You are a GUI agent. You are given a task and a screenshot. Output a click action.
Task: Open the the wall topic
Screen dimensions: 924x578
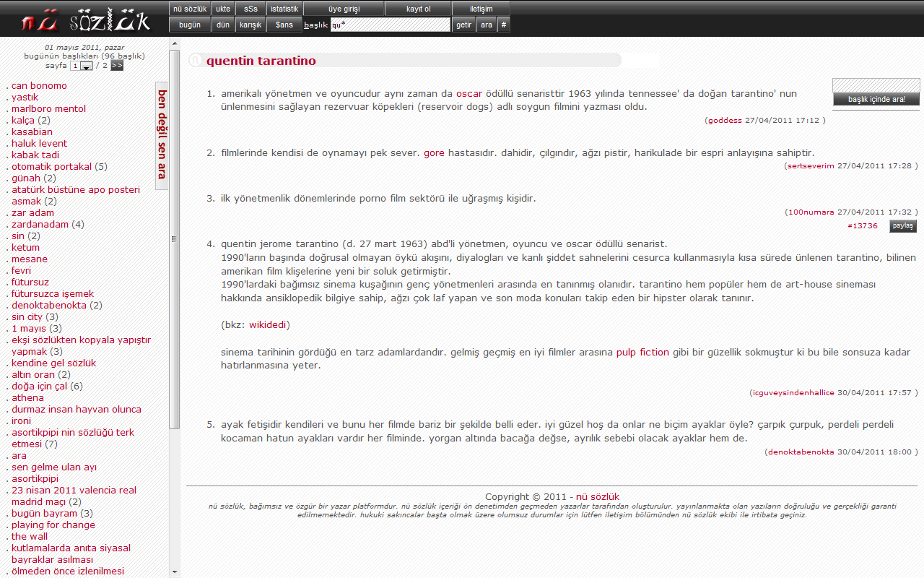[30, 537]
